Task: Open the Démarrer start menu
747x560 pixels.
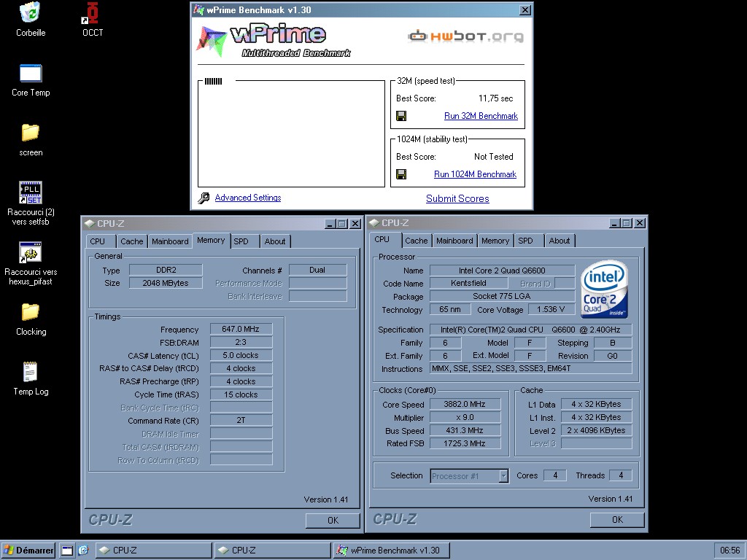Action: [x=28, y=551]
